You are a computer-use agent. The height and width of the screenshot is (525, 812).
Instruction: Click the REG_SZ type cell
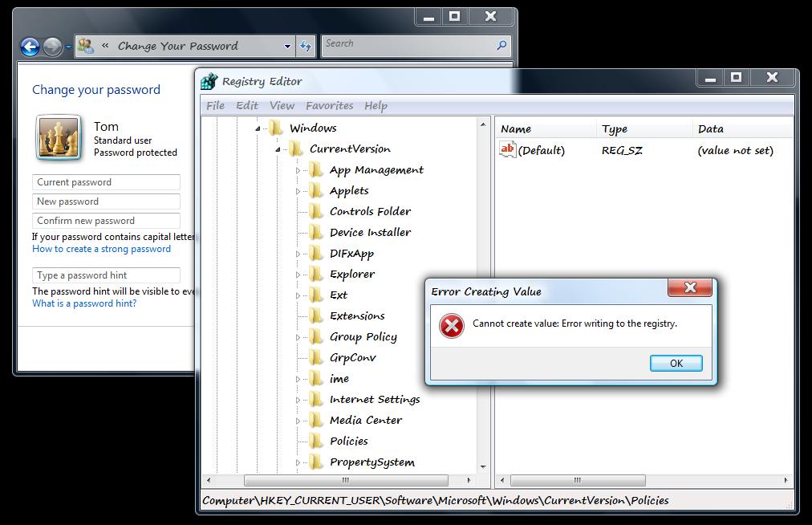(622, 151)
